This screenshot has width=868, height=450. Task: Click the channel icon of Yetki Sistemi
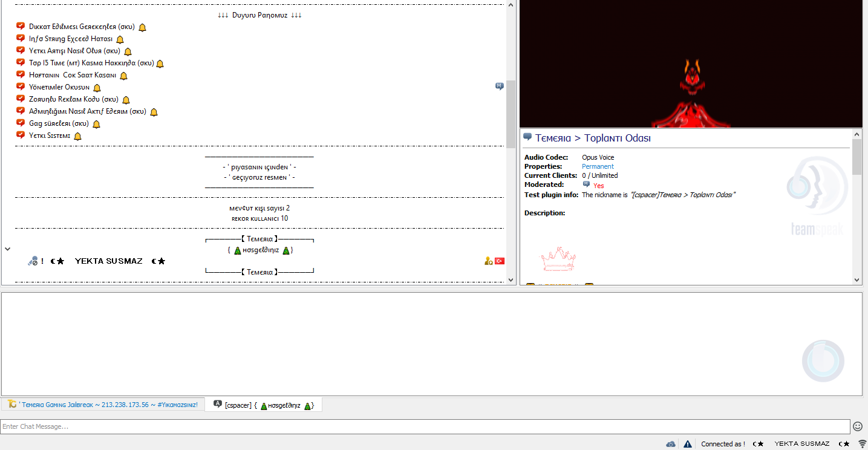[21, 135]
